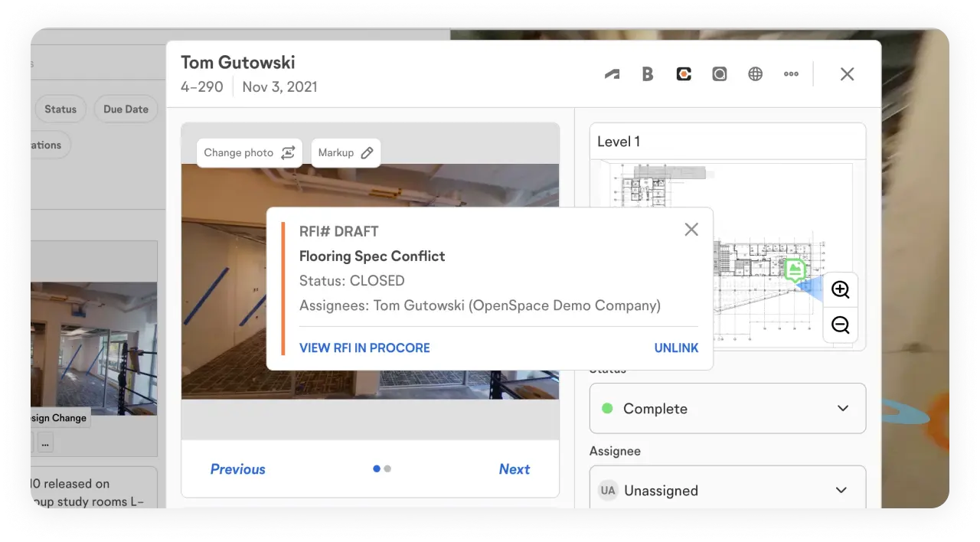Click the Autodesk integration icon
The height and width of the screenshot is (542, 980).
click(x=612, y=74)
